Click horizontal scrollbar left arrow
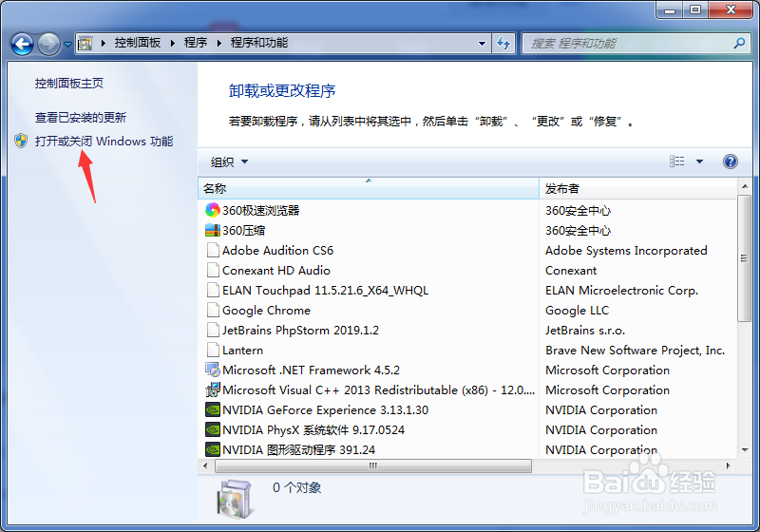This screenshot has height=532, width=760. [205, 466]
